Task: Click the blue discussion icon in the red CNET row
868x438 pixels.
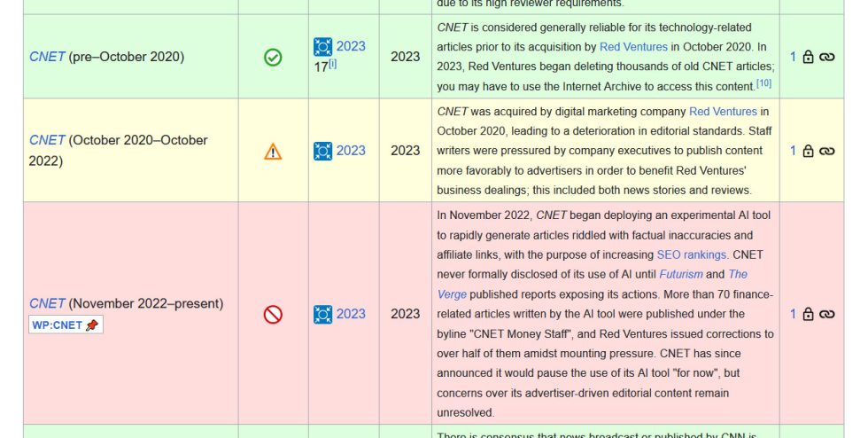Action: 322,314
